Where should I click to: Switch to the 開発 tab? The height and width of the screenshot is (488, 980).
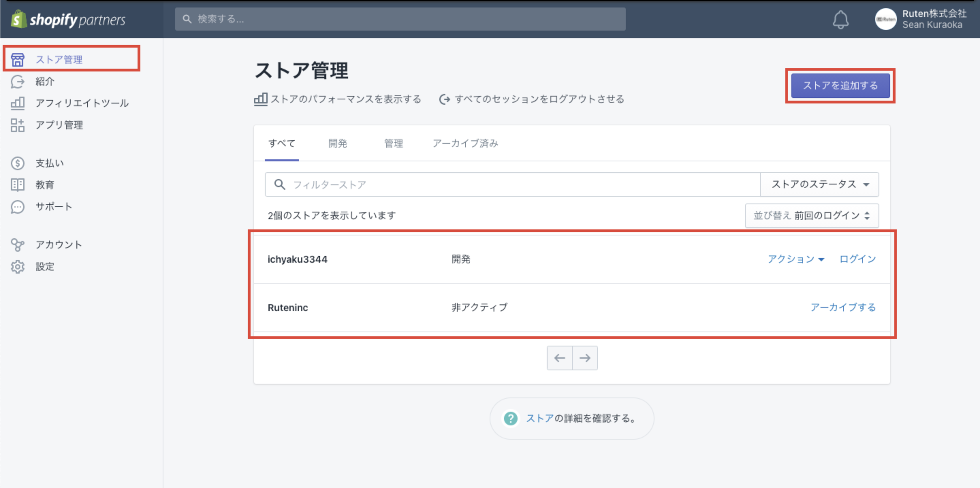[x=337, y=143]
